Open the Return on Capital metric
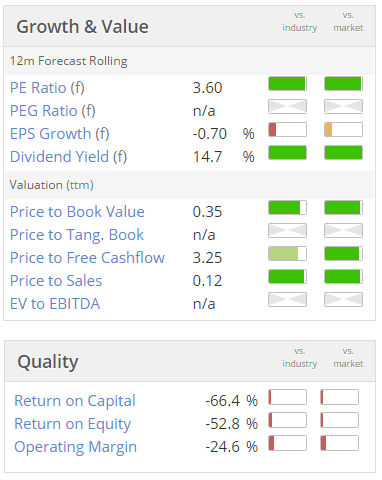This screenshot has width=382, height=480. (75, 401)
